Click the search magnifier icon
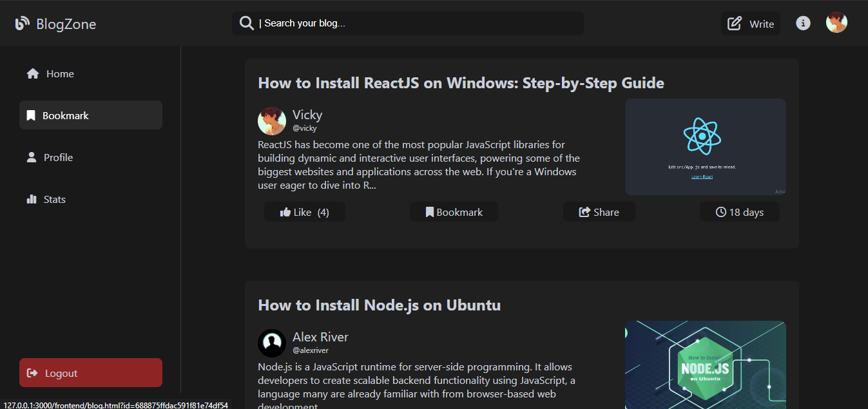The height and width of the screenshot is (409, 868). (246, 23)
